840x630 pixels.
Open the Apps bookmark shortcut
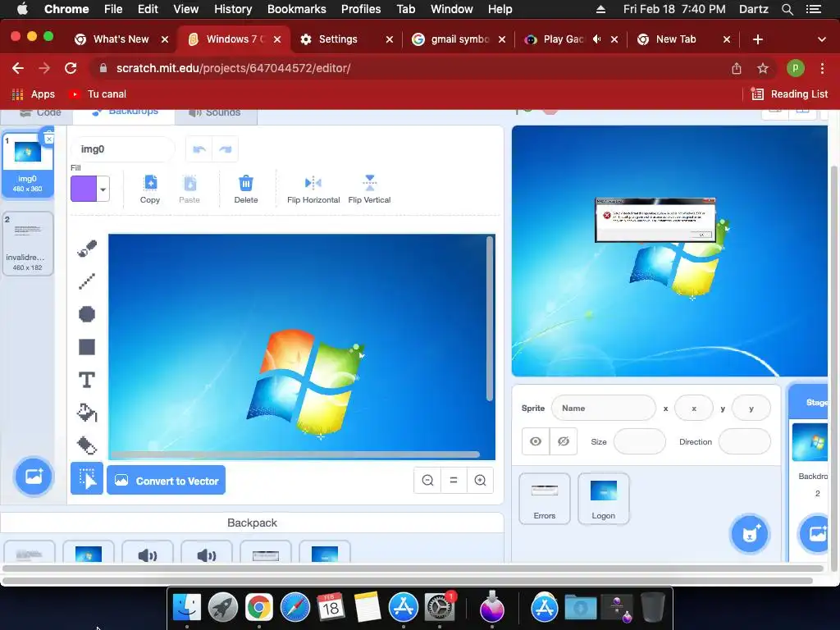[33, 94]
